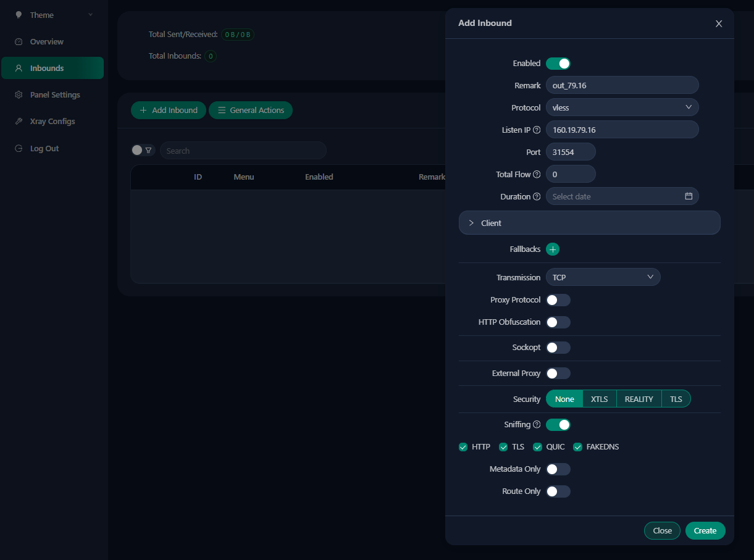Screen dimensions: 754x560
Task: Go to Xray Configs in sidebar
Action: pos(52,122)
